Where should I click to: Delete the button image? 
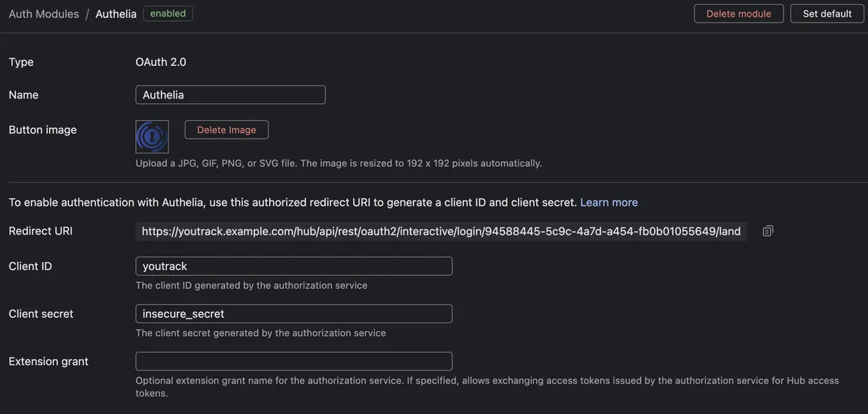(226, 130)
